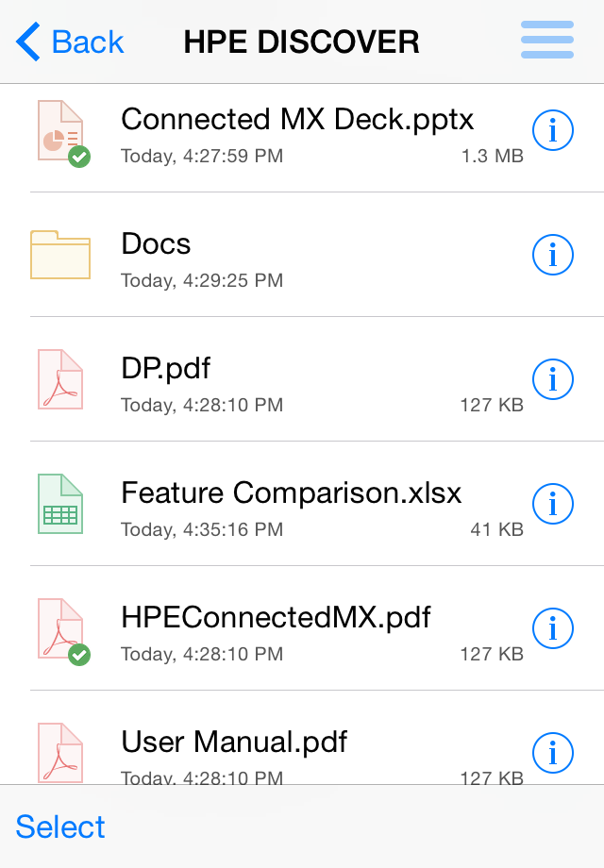Open the Docs folder name
This screenshot has width=604, height=868.
(x=156, y=243)
